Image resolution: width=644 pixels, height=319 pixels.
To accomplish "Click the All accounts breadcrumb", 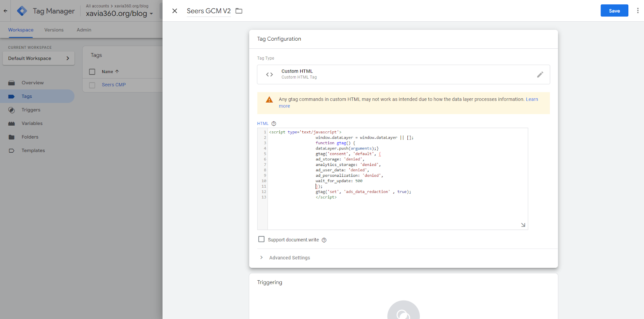I will point(97,6).
